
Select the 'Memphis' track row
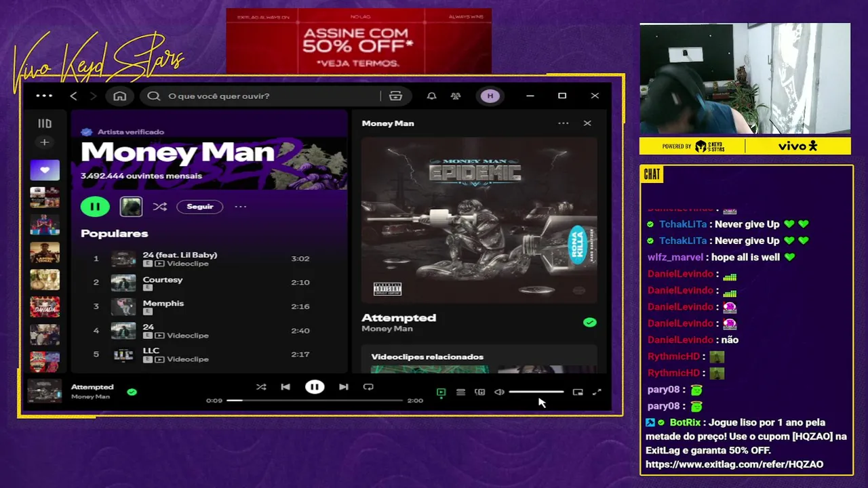[210, 306]
